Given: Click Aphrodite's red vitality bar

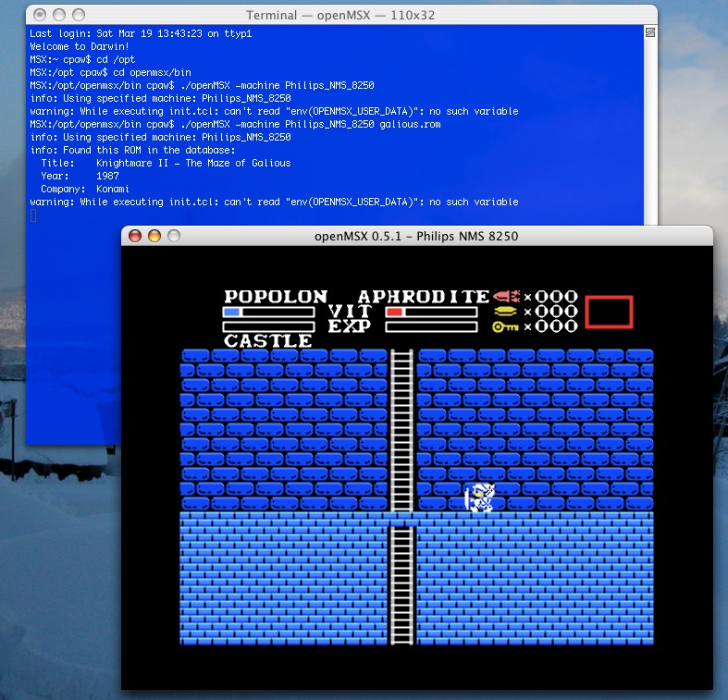Looking at the screenshot, I should pos(431,313).
